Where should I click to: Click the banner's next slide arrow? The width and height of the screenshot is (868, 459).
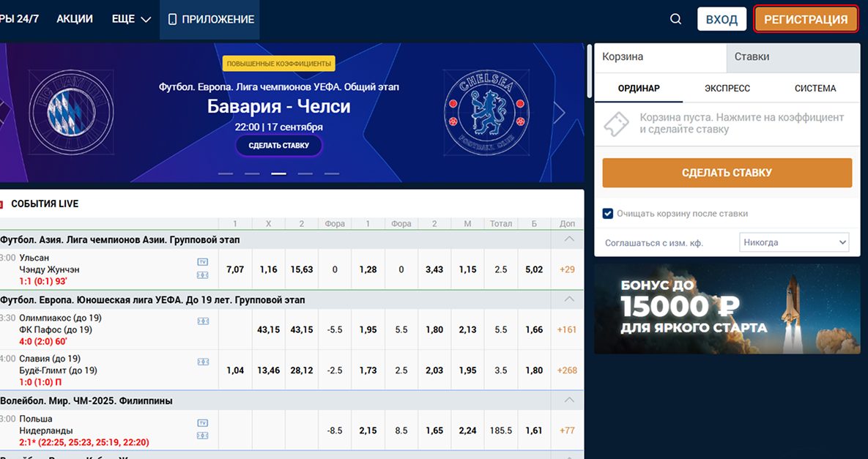coord(560,113)
